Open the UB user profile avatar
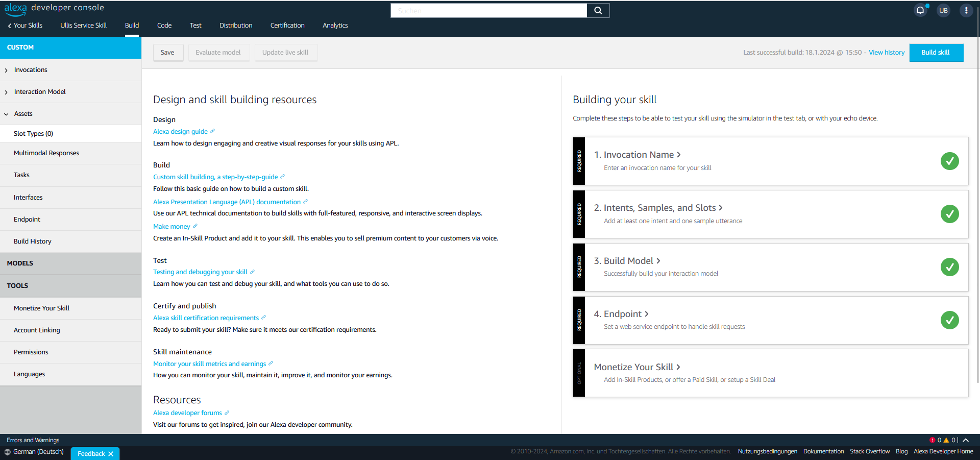The width and height of the screenshot is (980, 460). [x=943, y=10]
